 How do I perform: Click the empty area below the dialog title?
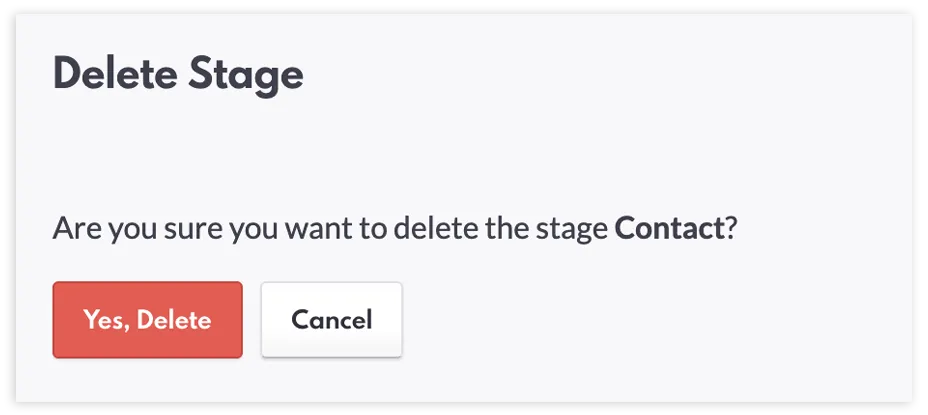point(400,150)
